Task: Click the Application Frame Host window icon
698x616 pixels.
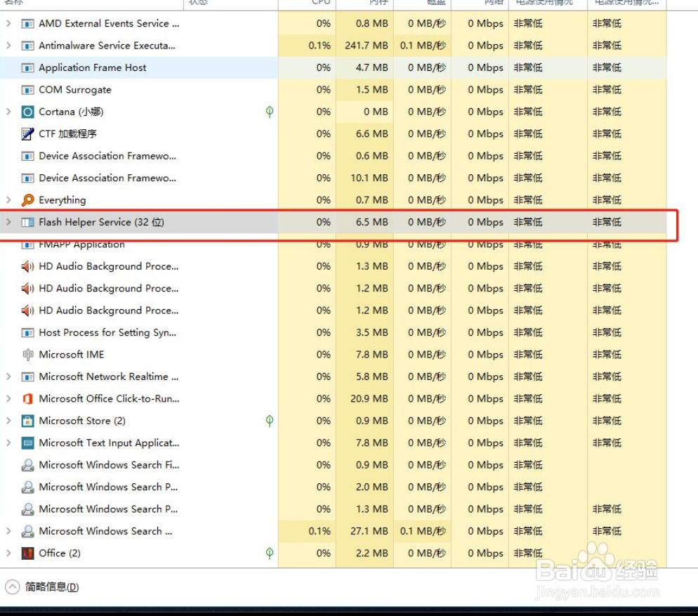Action: (x=27, y=67)
